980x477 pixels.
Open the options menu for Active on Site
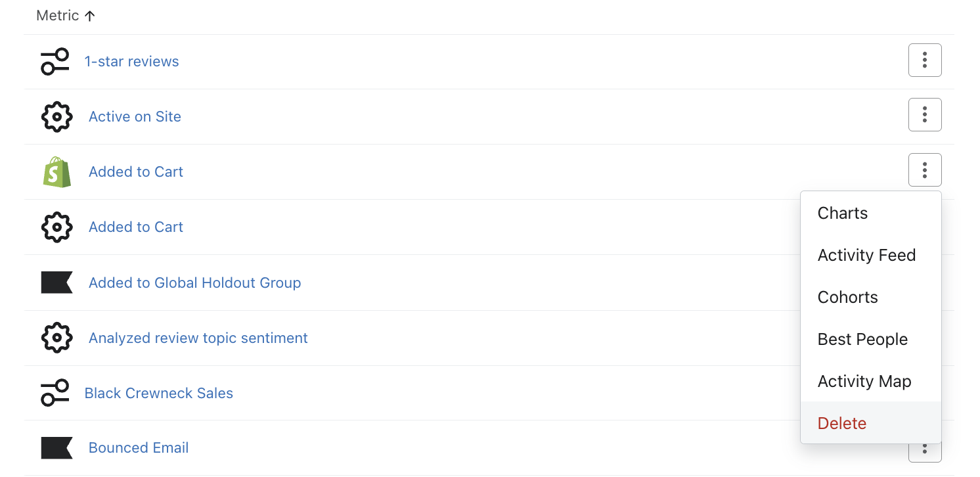click(x=925, y=114)
